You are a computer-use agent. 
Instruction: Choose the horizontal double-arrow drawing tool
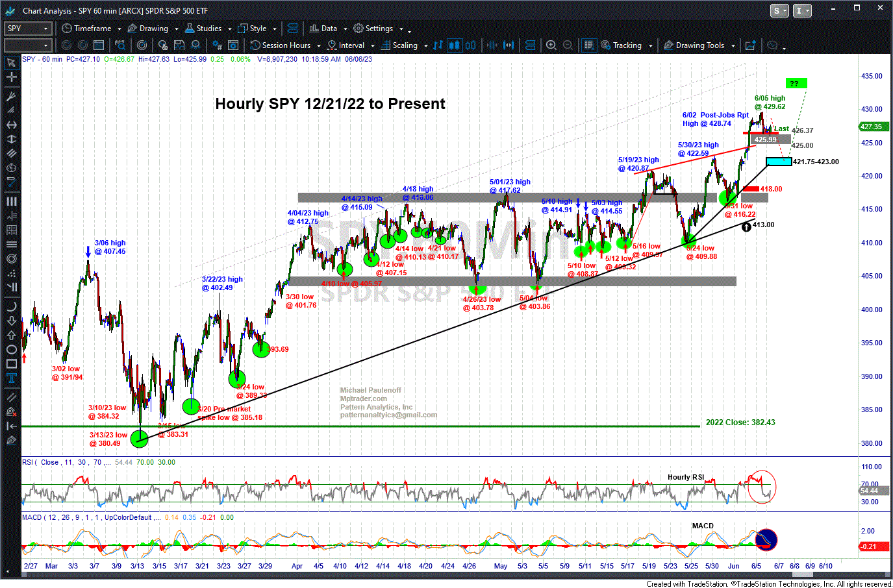[11, 125]
